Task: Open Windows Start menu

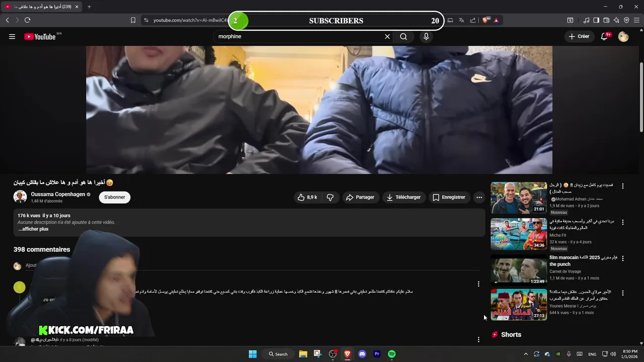Action: [x=253, y=354]
